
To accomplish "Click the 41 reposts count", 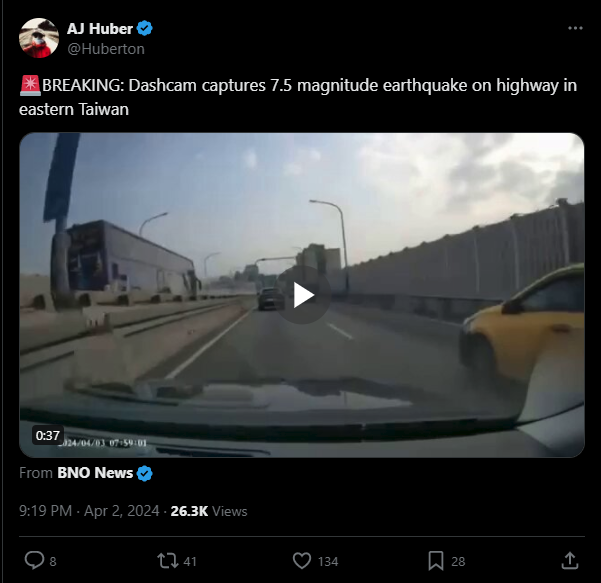I will [190, 562].
